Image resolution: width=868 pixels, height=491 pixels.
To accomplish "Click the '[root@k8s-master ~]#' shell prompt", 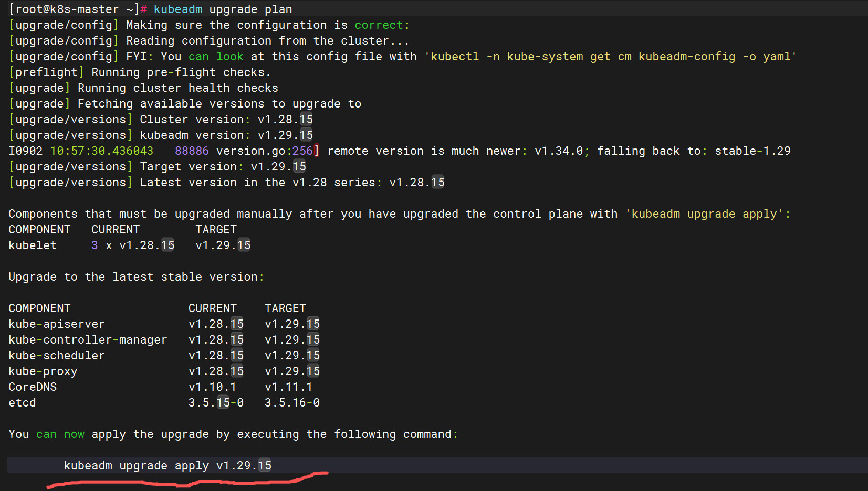I will tap(78, 9).
